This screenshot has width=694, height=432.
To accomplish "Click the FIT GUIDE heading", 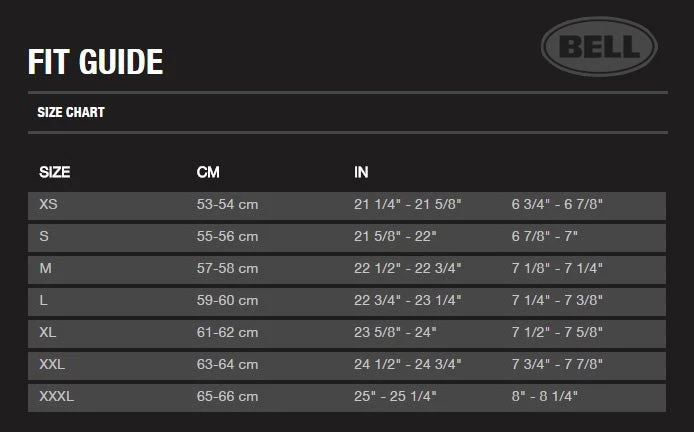I will tap(95, 62).
